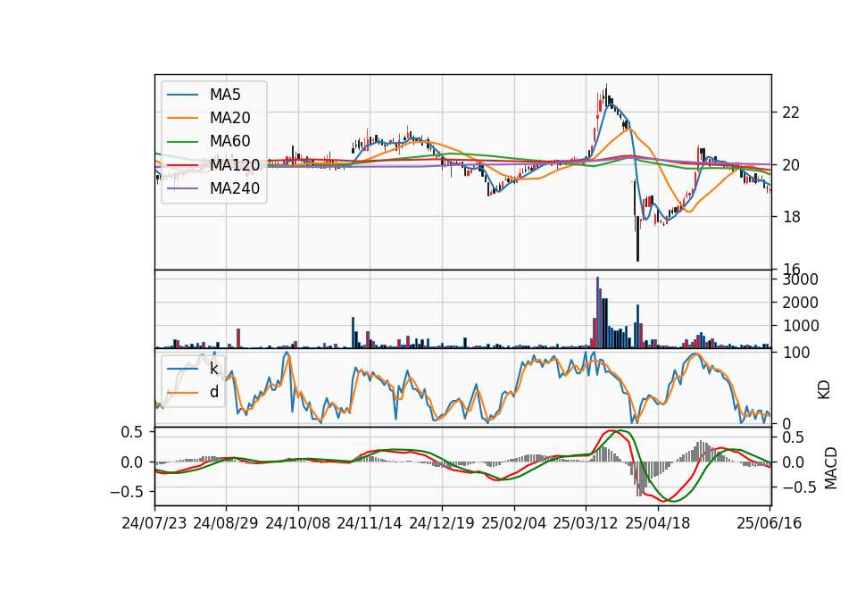Click the KD axis value 100
This screenshot has width=857, height=616.
click(796, 354)
